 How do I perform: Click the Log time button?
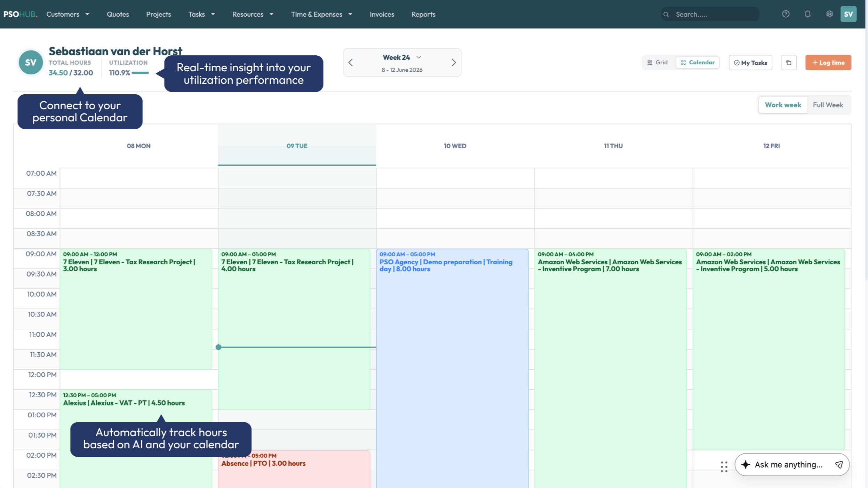pyautogui.click(x=828, y=63)
